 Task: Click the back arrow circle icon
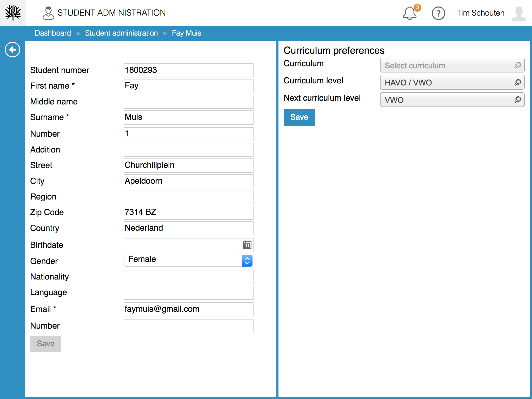point(12,50)
